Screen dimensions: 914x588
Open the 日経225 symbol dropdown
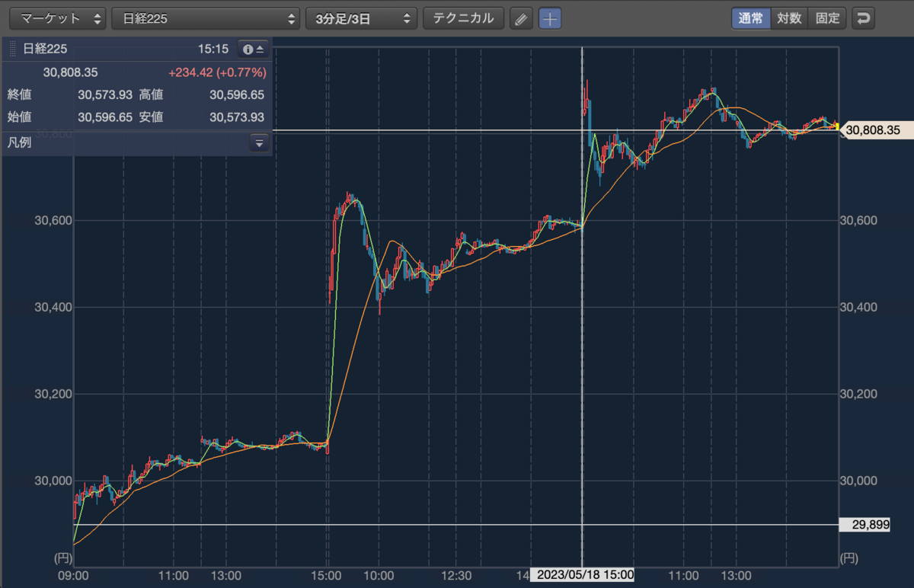point(206,18)
